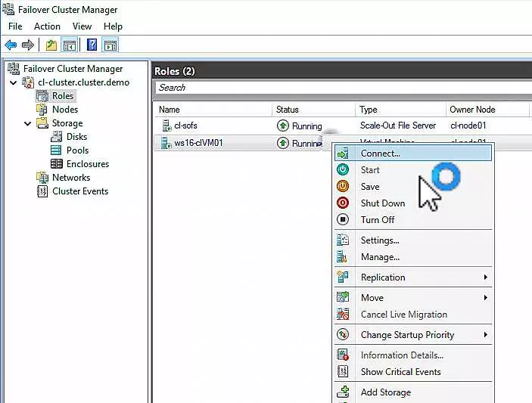532x403 pixels.
Task: Click the Scale-Out File Server type cell
Action: click(397, 126)
